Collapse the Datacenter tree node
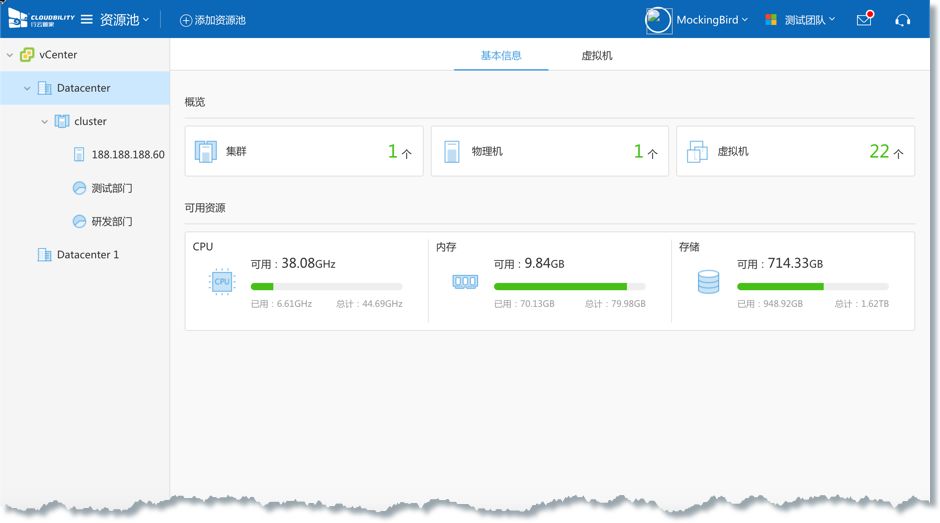940x523 pixels. tap(27, 89)
